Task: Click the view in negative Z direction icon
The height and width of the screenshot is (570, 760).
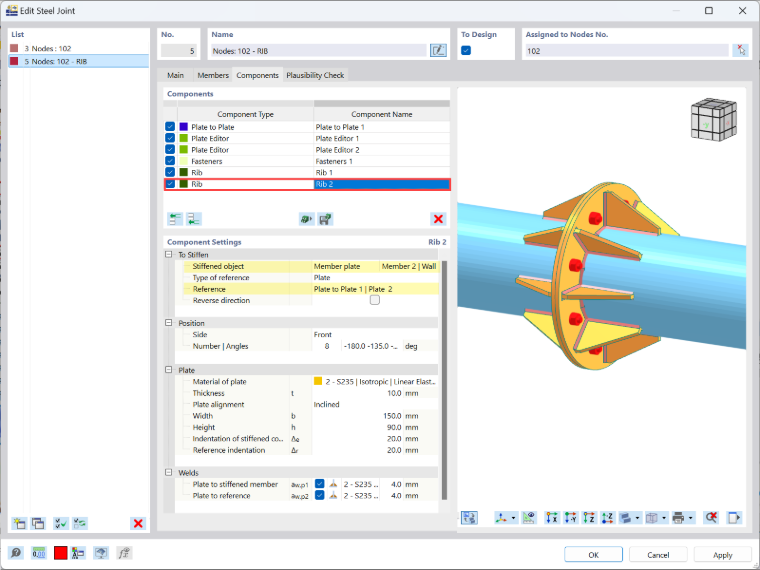Action: click(607, 518)
